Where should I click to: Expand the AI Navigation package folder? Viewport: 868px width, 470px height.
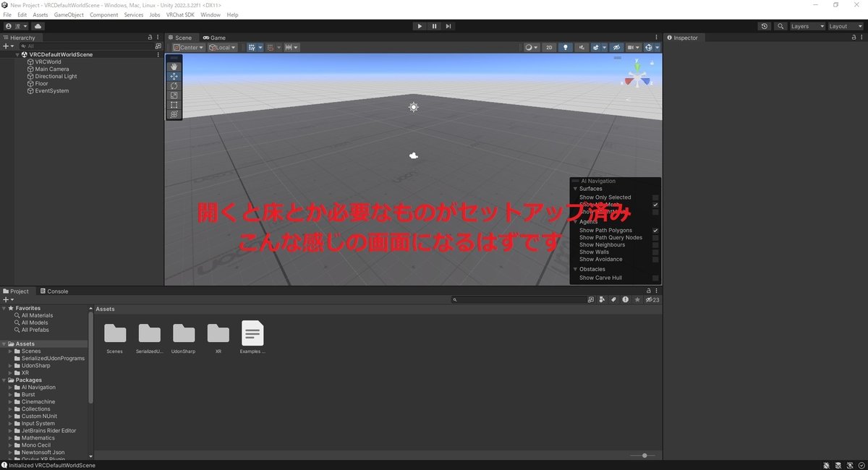(10, 388)
